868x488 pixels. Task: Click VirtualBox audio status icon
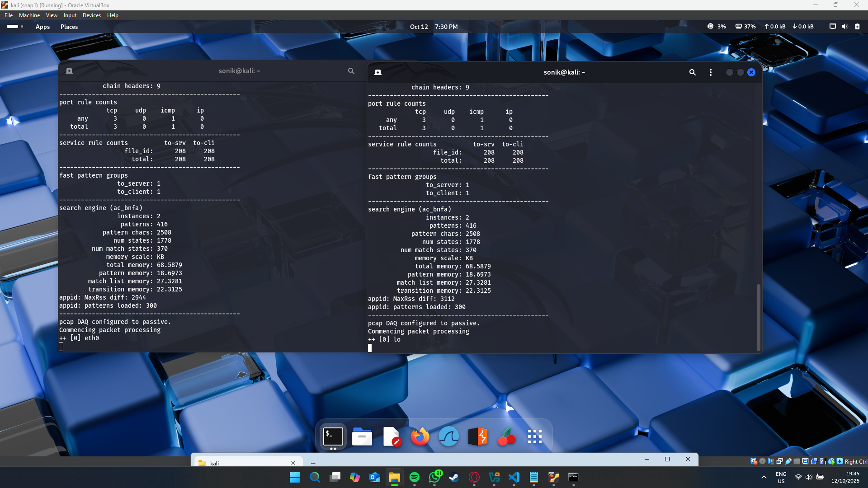(771, 461)
